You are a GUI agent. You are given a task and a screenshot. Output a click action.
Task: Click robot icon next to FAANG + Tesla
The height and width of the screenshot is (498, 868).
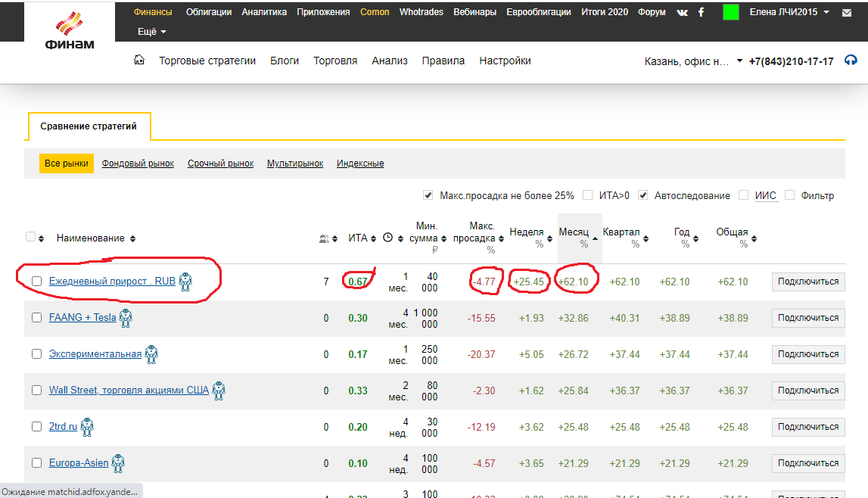126,318
